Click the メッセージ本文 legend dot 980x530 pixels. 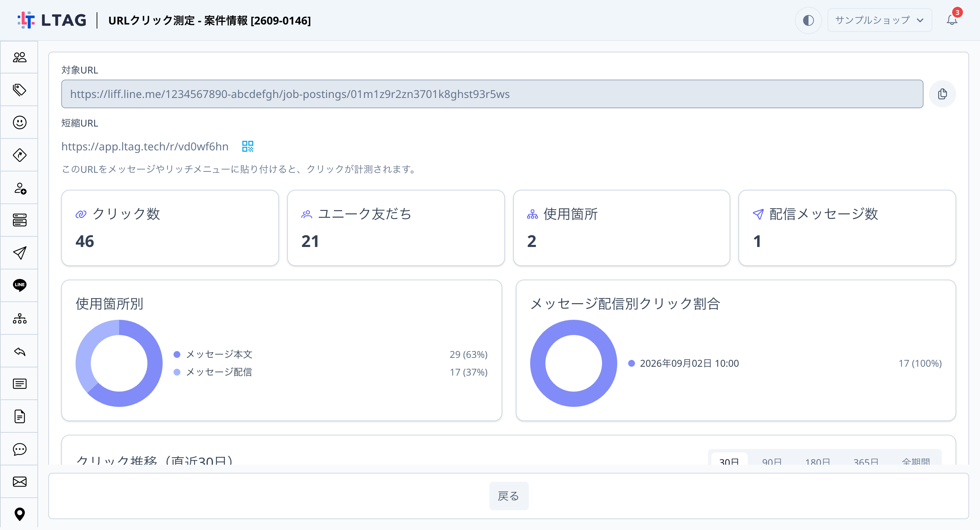(177, 354)
